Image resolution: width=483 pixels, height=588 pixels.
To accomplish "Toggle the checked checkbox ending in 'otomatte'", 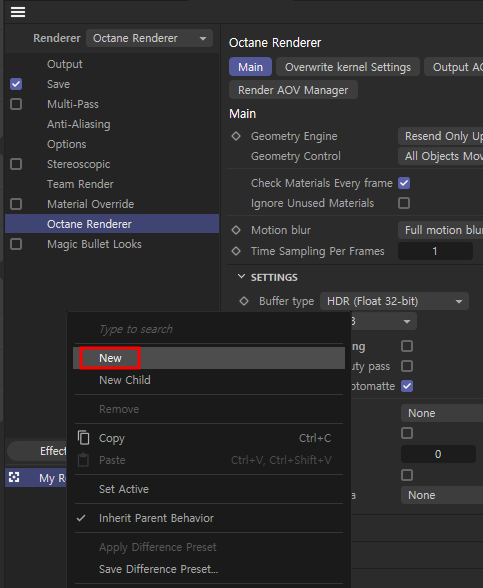I will [x=407, y=386].
